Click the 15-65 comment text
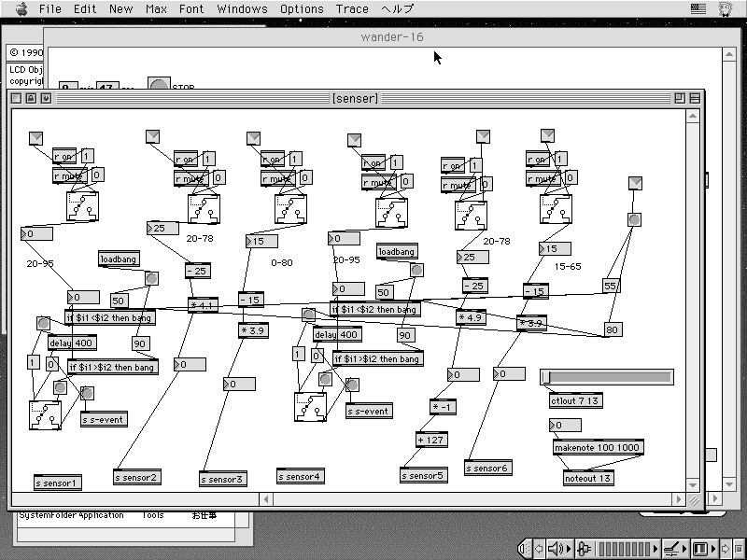Image resolution: width=747 pixels, height=560 pixels. [x=568, y=266]
